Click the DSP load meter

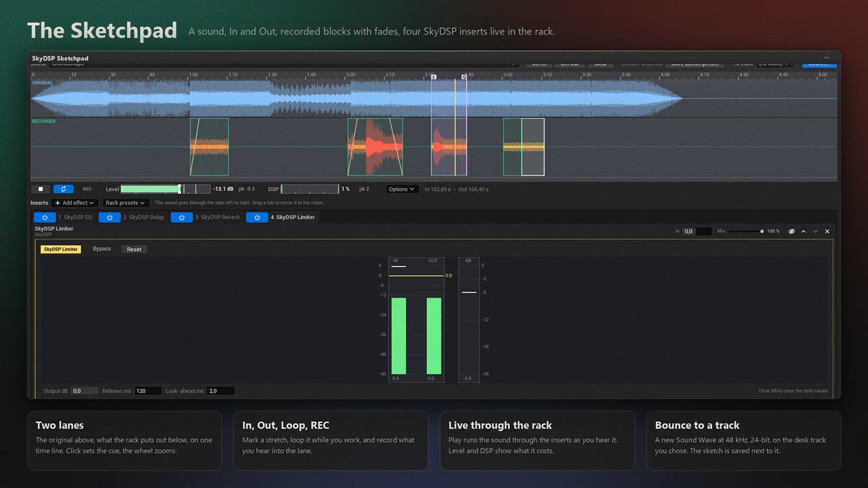tap(310, 189)
